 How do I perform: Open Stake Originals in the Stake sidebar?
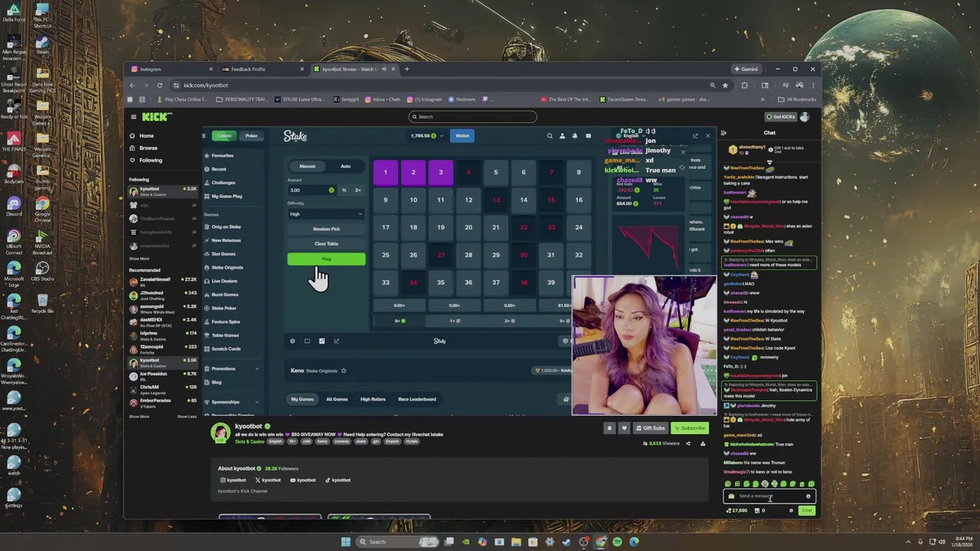[227, 267]
